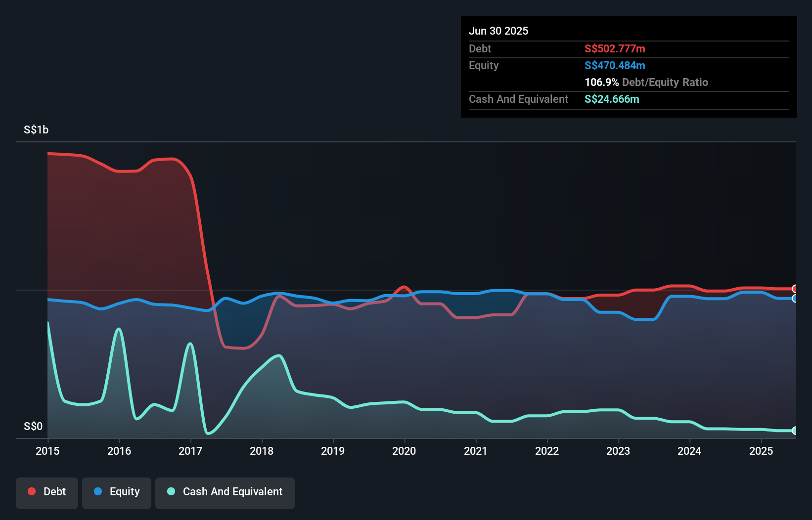The width and height of the screenshot is (812, 520).
Task: Select the red Debt endpoint marker on the chart
Action: tap(795, 288)
